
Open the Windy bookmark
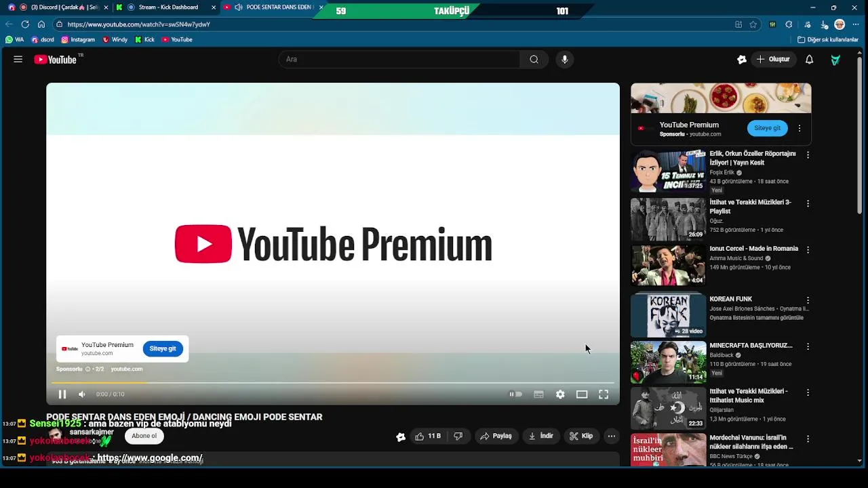(x=115, y=40)
